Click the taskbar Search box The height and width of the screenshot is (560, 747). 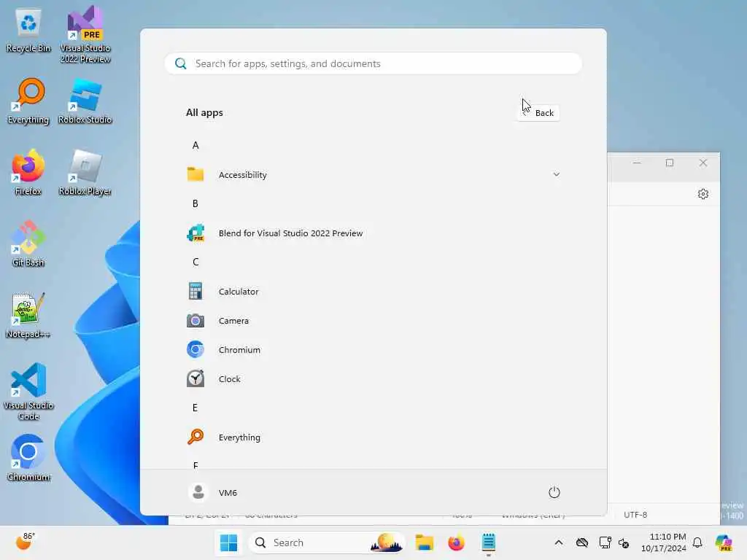coord(327,542)
